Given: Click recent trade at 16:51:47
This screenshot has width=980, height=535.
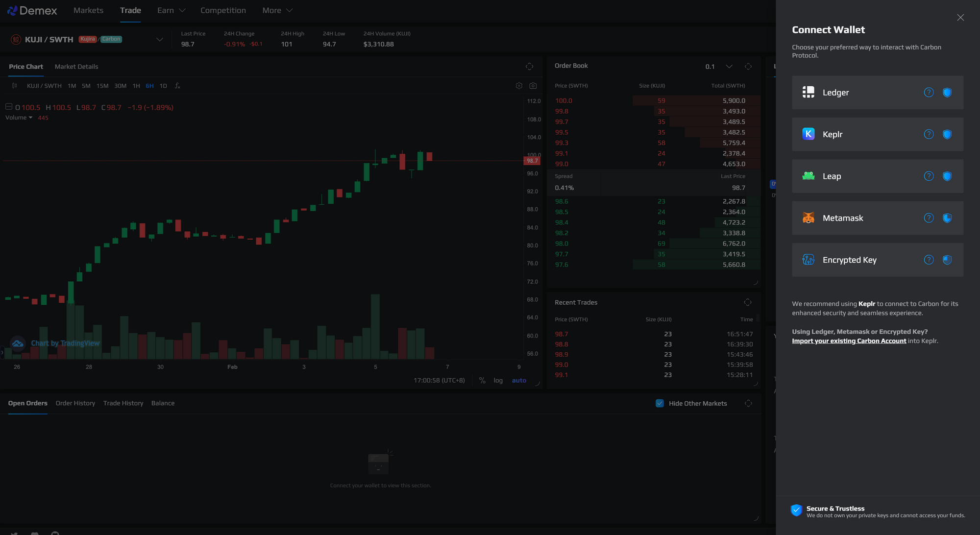Looking at the screenshot, I should (654, 334).
